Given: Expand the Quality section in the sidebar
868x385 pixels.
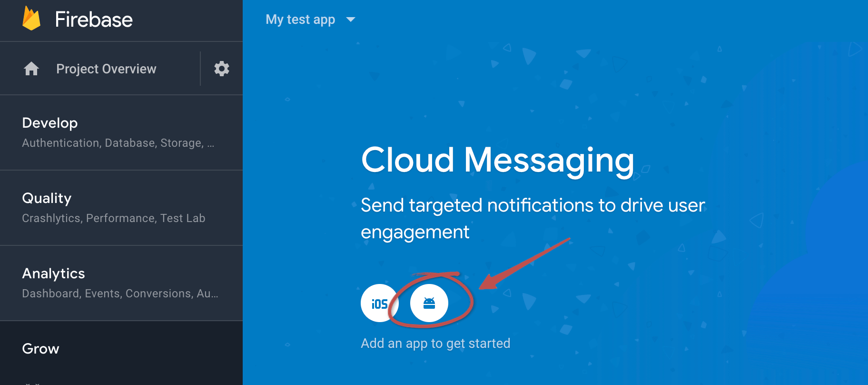Looking at the screenshot, I should pos(121,208).
